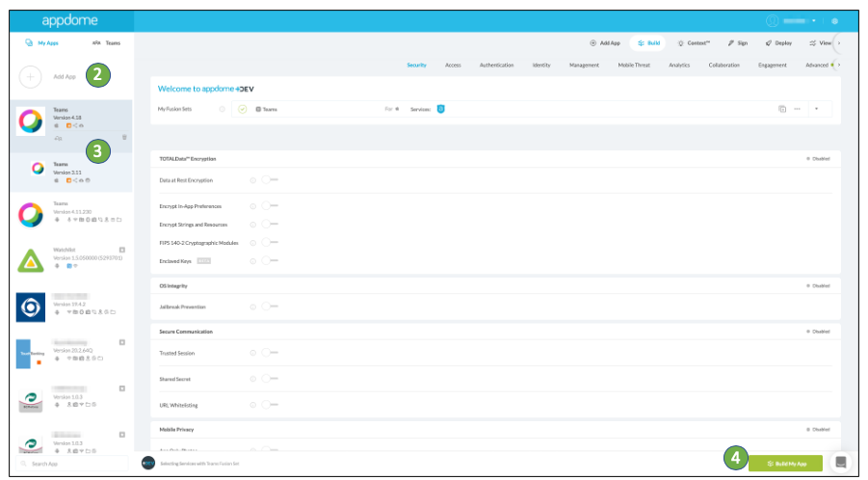
Task: Click the circular plus Add App icon in sidebar
Action: pyautogui.click(x=31, y=77)
